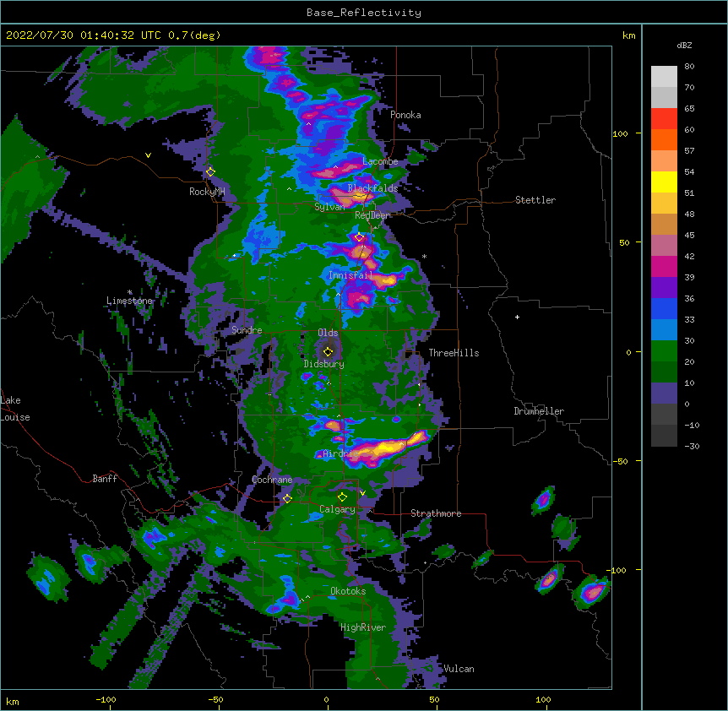Screen dimensions: 728x711
Task: Click the yellow radar site marker at Olds
Action: (329, 351)
